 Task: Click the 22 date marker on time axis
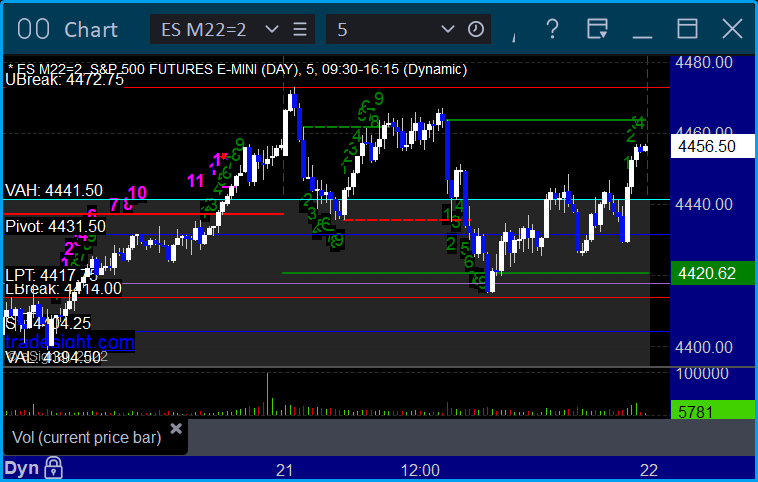649,470
